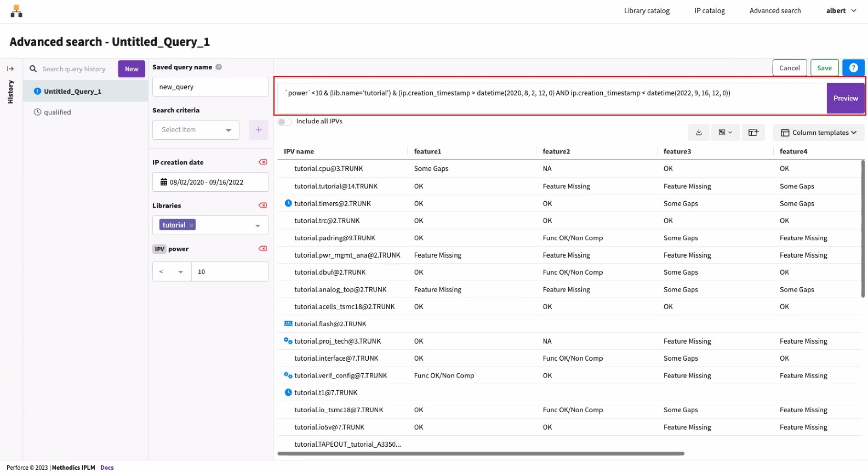Screen dimensions: 868x473
Task: Open the Select item criteria dropdown
Action: (196, 130)
